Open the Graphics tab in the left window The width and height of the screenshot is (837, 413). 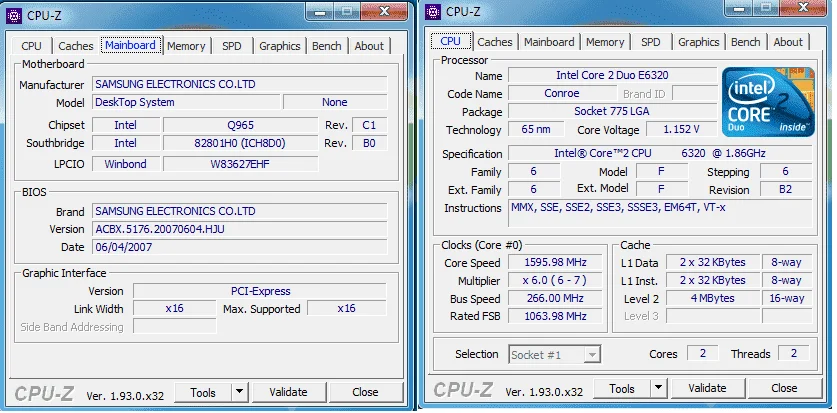tap(280, 46)
